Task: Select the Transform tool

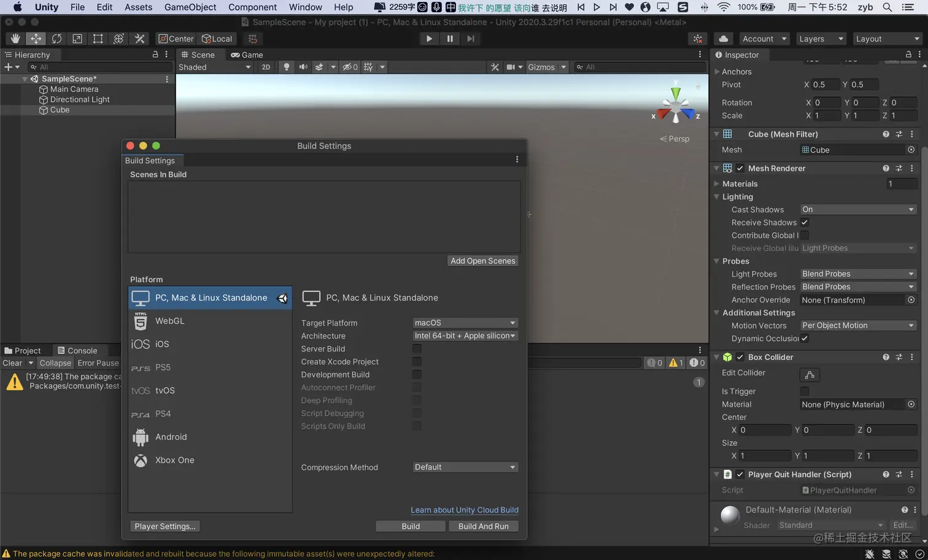Action: click(118, 39)
